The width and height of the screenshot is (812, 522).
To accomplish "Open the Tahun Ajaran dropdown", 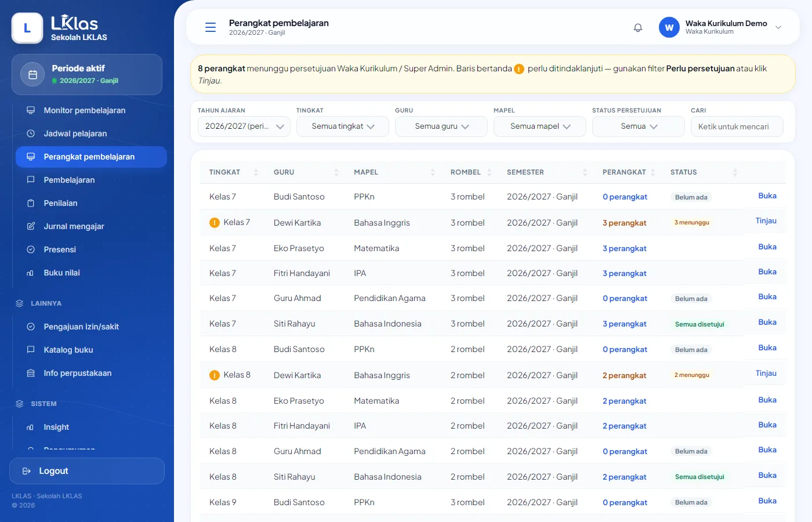I will (244, 126).
